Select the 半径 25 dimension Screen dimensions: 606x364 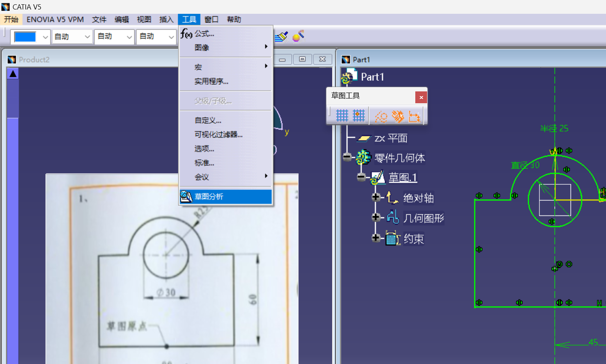click(x=554, y=128)
